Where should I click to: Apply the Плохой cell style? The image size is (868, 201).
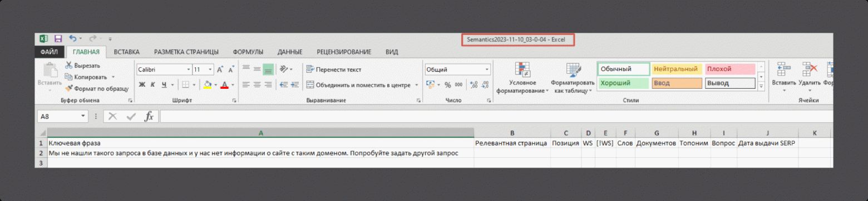730,69
